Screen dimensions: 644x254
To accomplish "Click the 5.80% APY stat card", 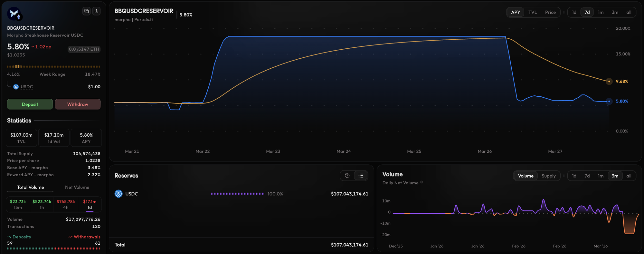I will point(86,138).
